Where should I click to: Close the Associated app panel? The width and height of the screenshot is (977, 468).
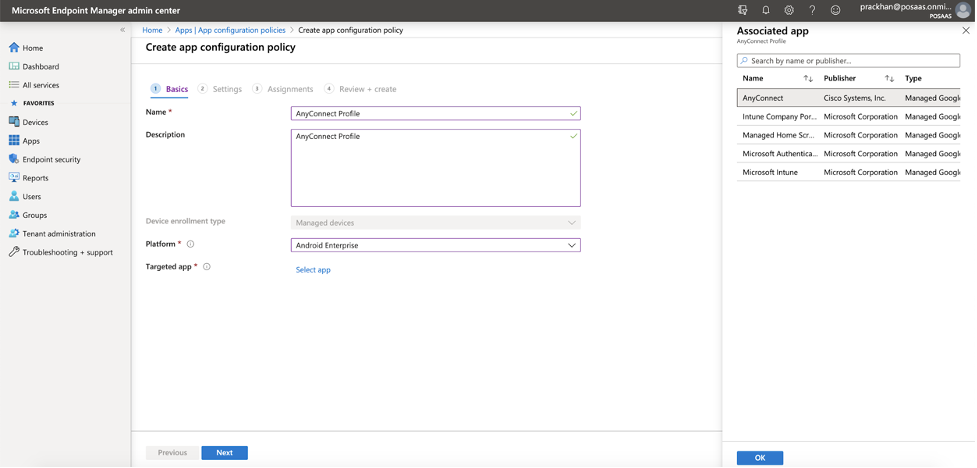tap(966, 31)
